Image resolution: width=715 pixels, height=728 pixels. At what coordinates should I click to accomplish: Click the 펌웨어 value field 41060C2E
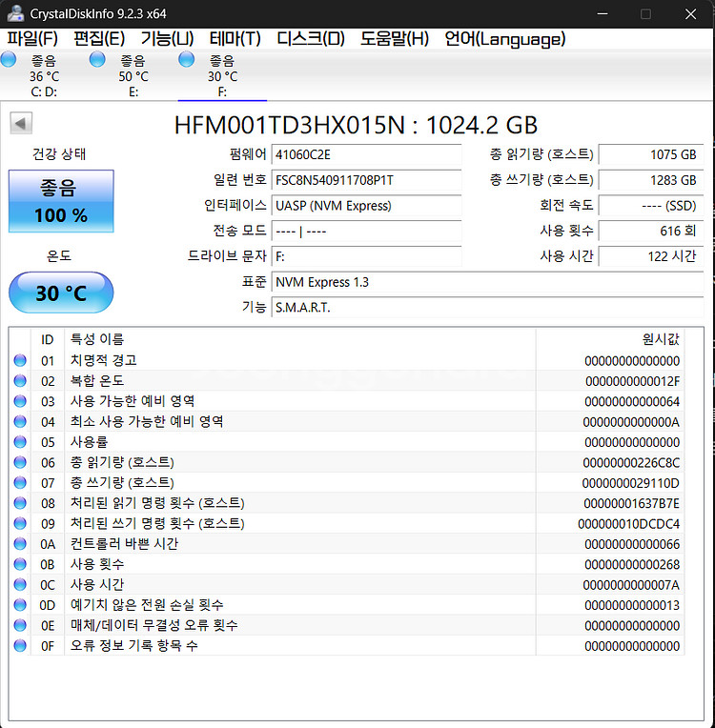click(x=366, y=154)
